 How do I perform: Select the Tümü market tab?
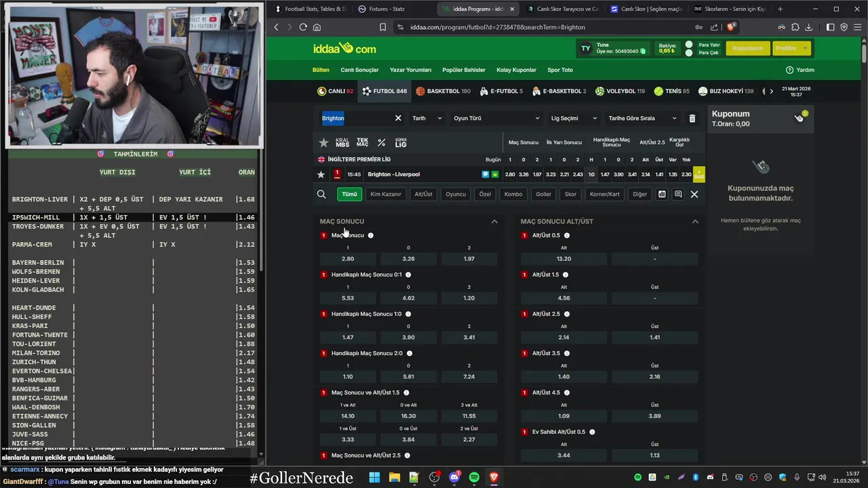pos(349,194)
